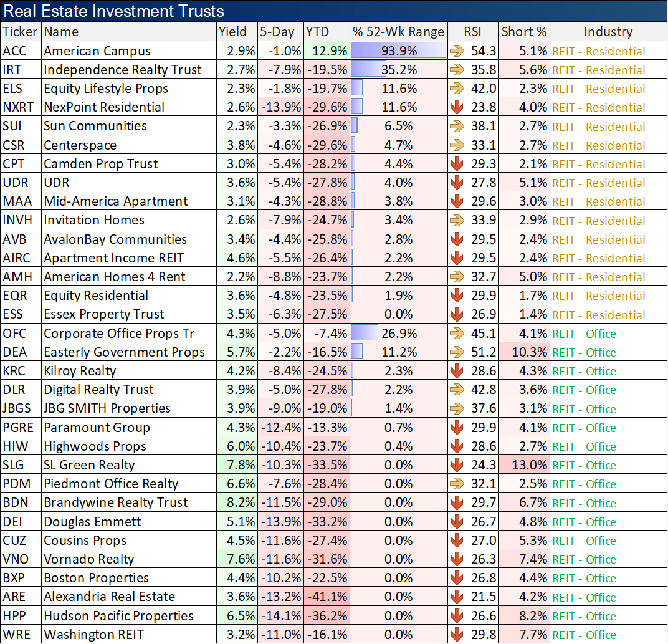Screen dimensions: 668x644
Task: Click the -41.1% YTD value for ARE
Action: tap(327, 596)
